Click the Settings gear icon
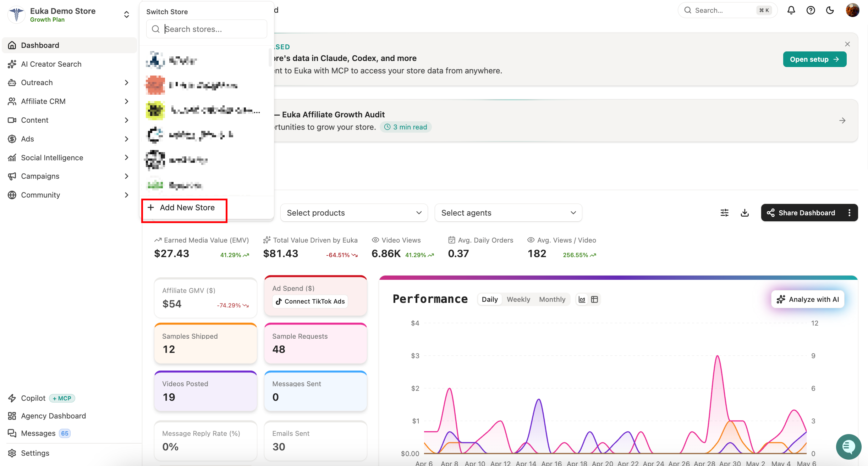This screenshot has width=868, height=466. tap(12, 453)
